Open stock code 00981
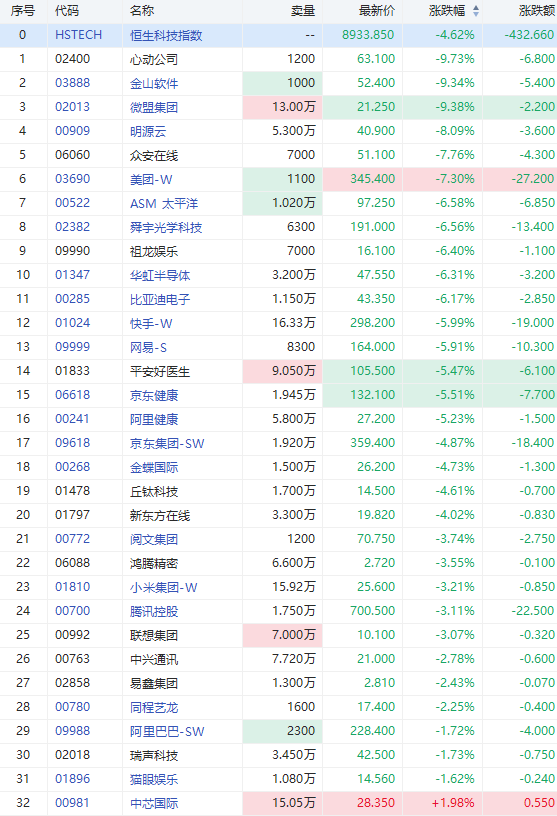Image resolution: width=557 pixels, height=816 pixels. point(72,802)
